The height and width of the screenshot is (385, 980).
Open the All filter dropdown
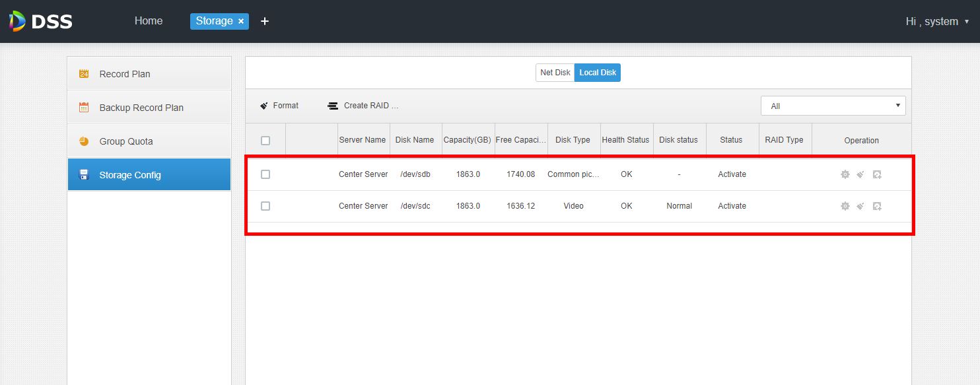pos(833,106)
